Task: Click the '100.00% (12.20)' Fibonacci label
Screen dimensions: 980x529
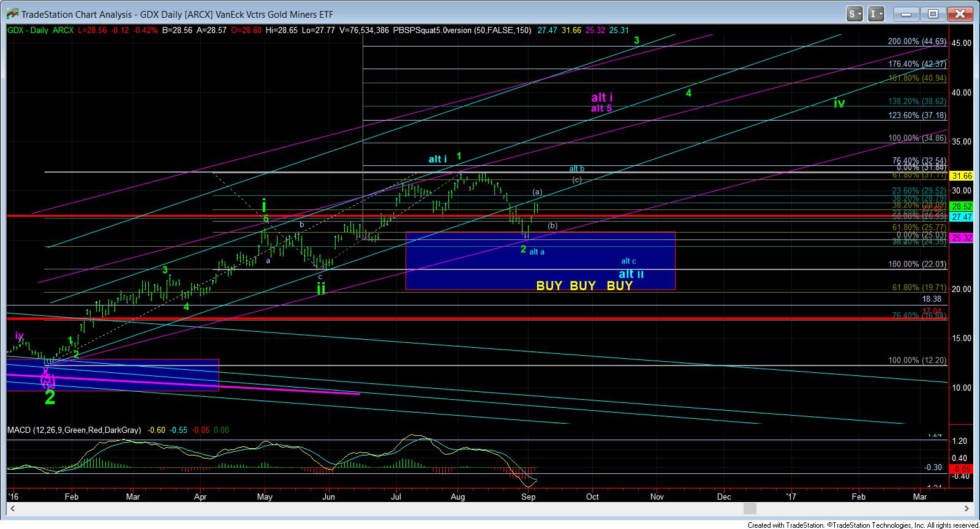Action: click(917, 361)
